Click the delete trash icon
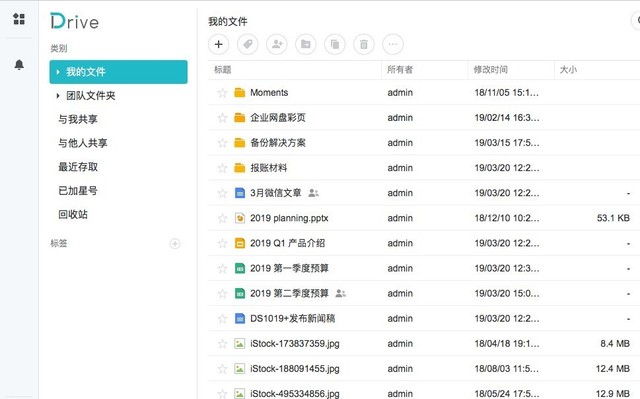This screenshot has height=399, width=640. pyautogui.click(x=364, y=44)
